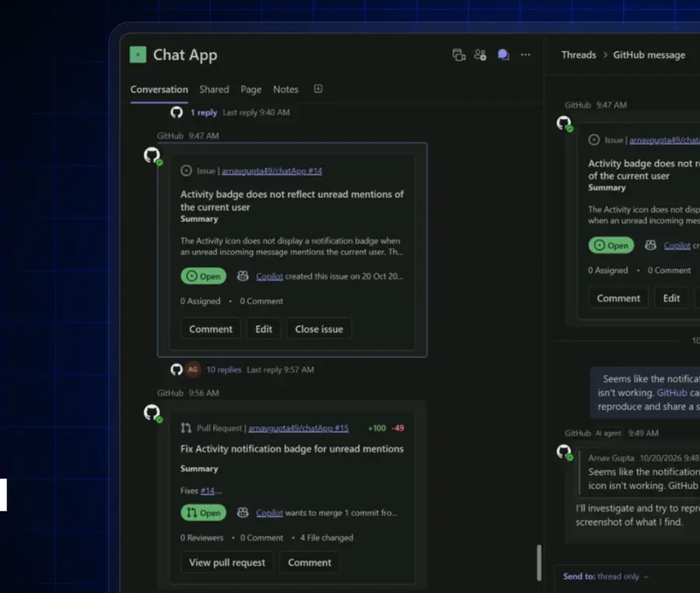Image resolution: width=700 pixels, height=593 pixels.
Task: Click Edit on the issue card in conversation
Action: 264,328
